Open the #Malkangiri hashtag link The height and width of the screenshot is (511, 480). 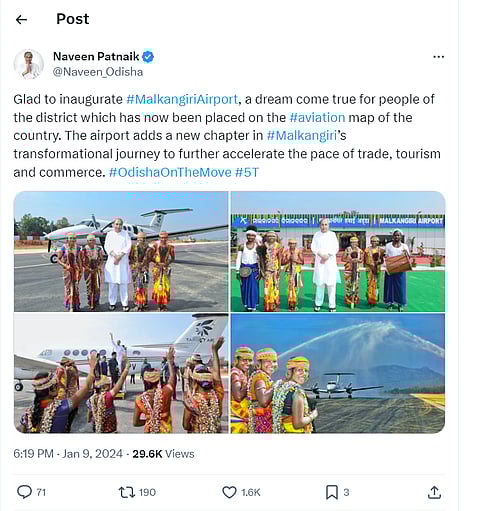302,136
